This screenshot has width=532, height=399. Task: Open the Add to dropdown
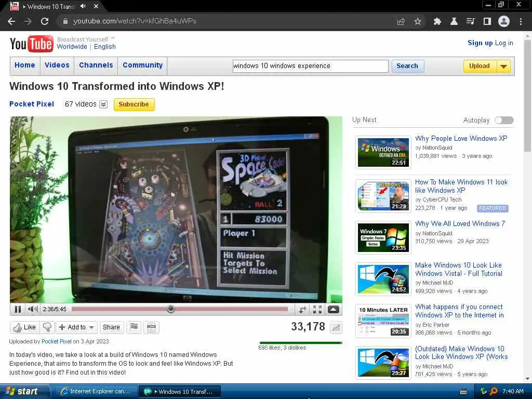pos(77,327)
